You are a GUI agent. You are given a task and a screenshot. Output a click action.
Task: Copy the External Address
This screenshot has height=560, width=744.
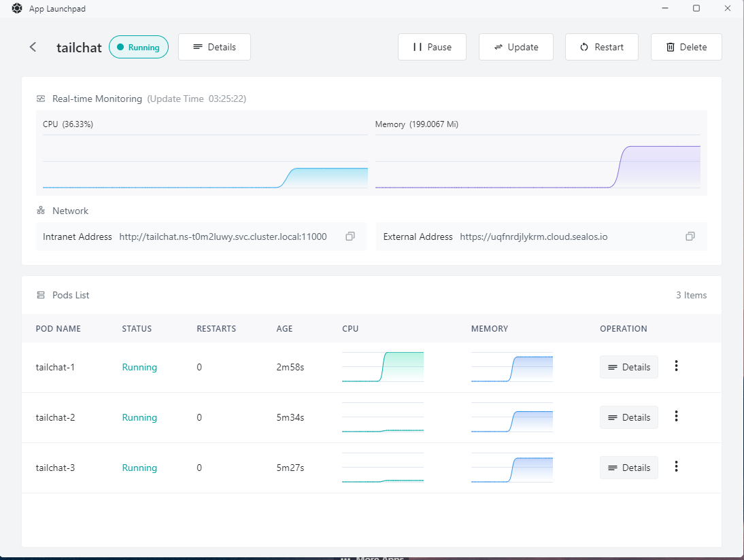click(690, 237)
